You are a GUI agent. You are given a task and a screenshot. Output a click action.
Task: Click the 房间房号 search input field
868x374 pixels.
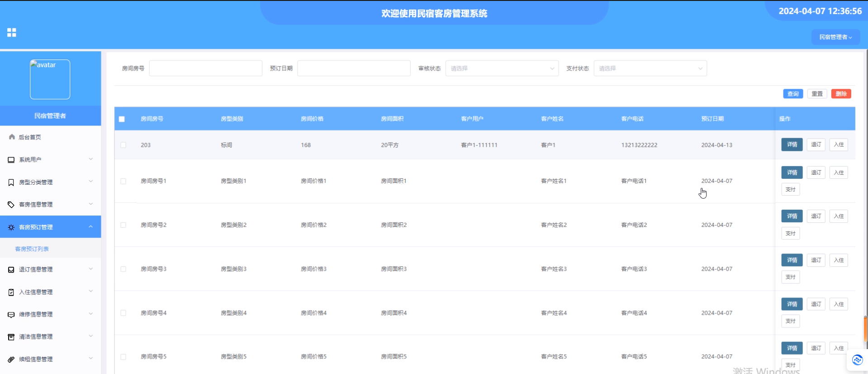(206, 68)
